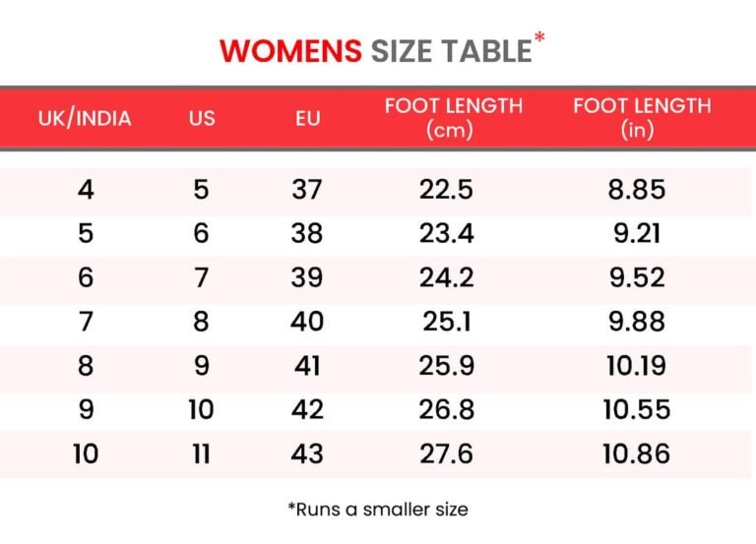Click the 9.52 inch value
The image size is (756, 544).
pos(637,277)
